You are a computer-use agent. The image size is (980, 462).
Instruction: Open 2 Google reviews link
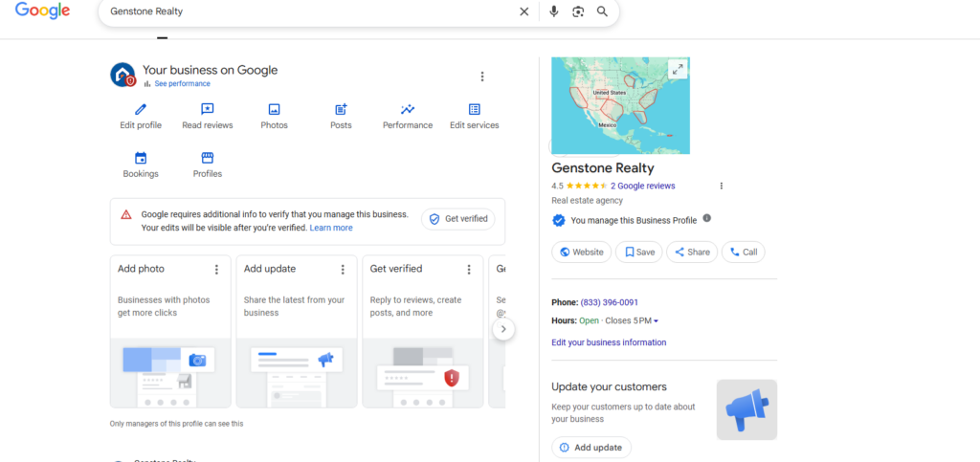pos(642,186)
